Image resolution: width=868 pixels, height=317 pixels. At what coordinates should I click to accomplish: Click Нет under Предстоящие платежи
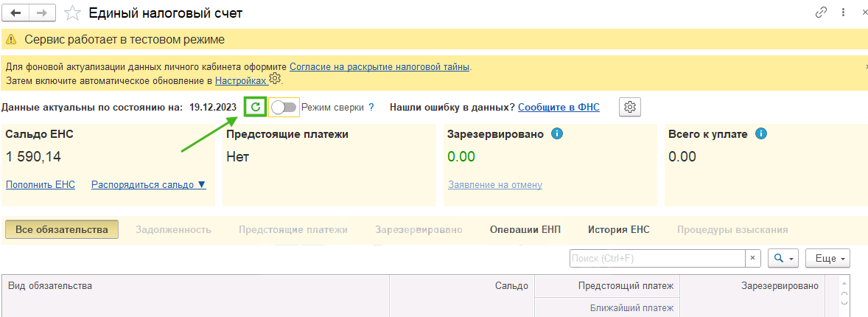tap(238, 157)
